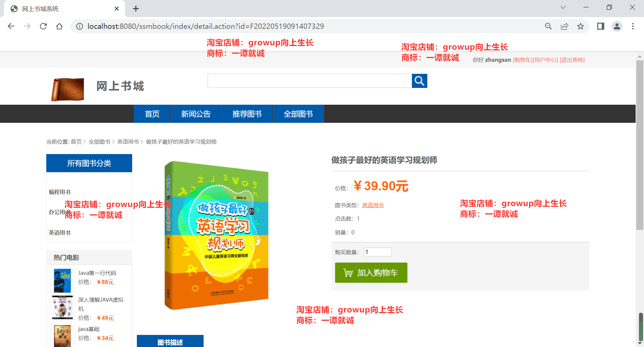Click breadcrumb 首页 link
644x347 pixels.
tap(76, 142)
